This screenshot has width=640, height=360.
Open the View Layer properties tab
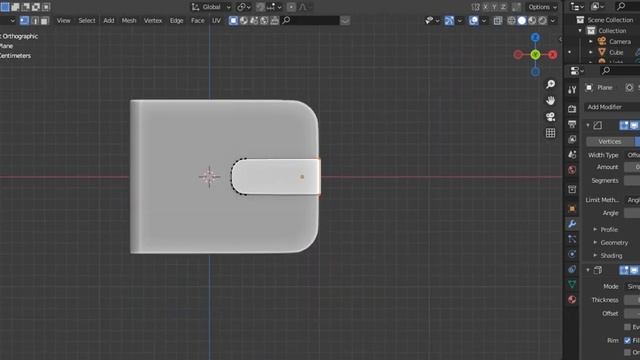click(x=572, y=140)
